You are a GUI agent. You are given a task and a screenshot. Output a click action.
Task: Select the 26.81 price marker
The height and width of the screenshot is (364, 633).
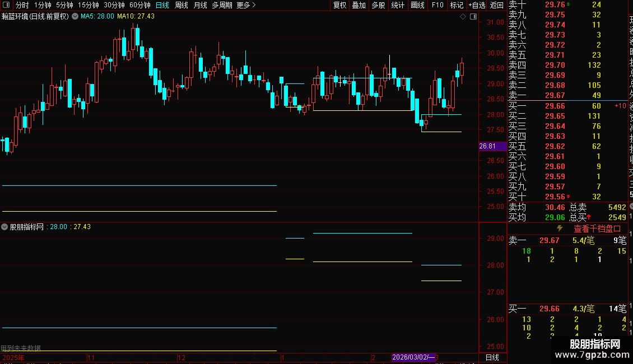click(x=492, y=146)
